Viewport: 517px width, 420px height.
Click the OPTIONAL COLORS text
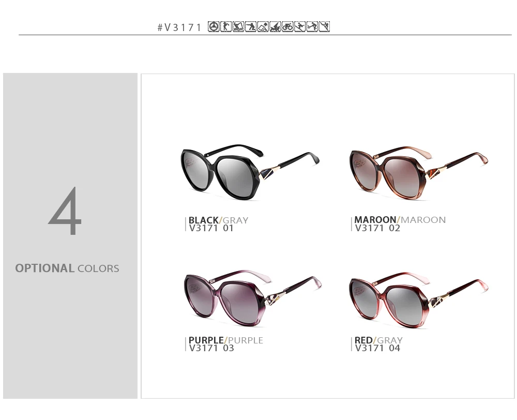(x=67, y=268)
